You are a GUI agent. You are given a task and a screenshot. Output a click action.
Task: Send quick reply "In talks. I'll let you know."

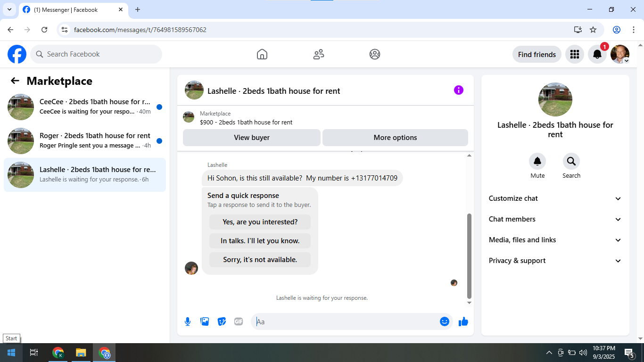click(x=260, y=241)
